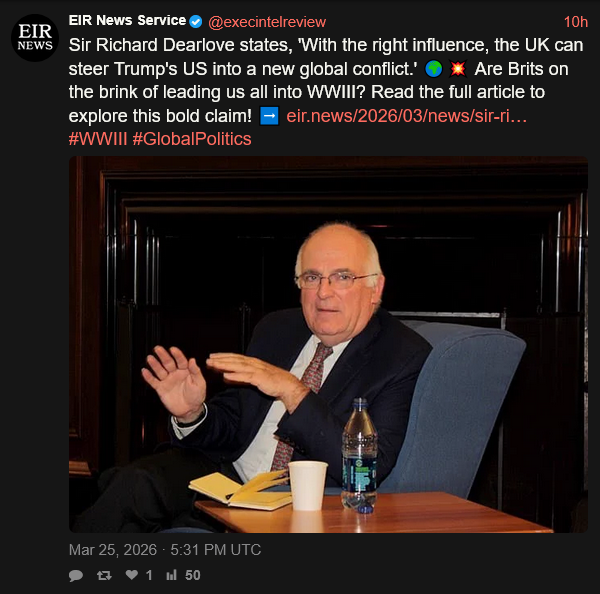Click the collision explosion emoji
Image resolution: width=600 pixels, height=594 pixels.
(x=459, y=70)
